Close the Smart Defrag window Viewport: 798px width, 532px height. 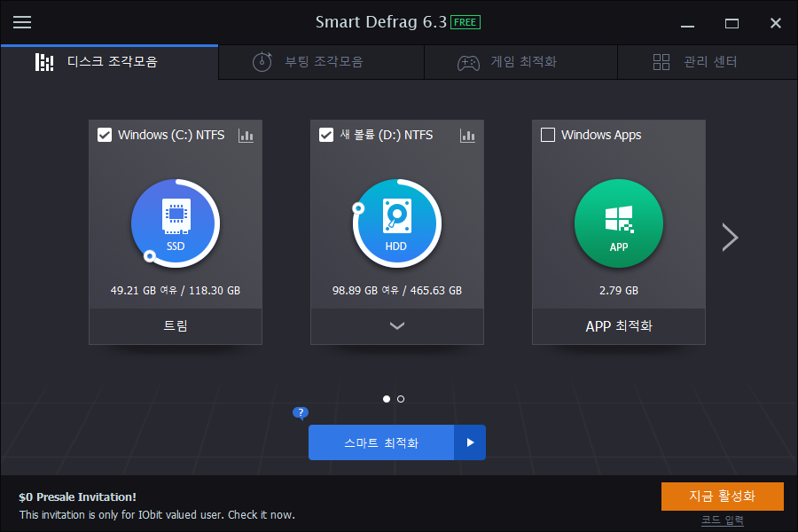[776, 23]
